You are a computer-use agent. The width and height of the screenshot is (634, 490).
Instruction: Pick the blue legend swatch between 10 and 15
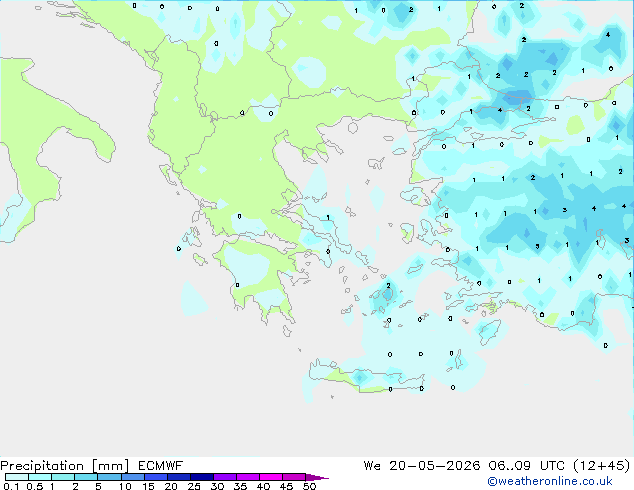pyautogui.click(x=133, y=477)
